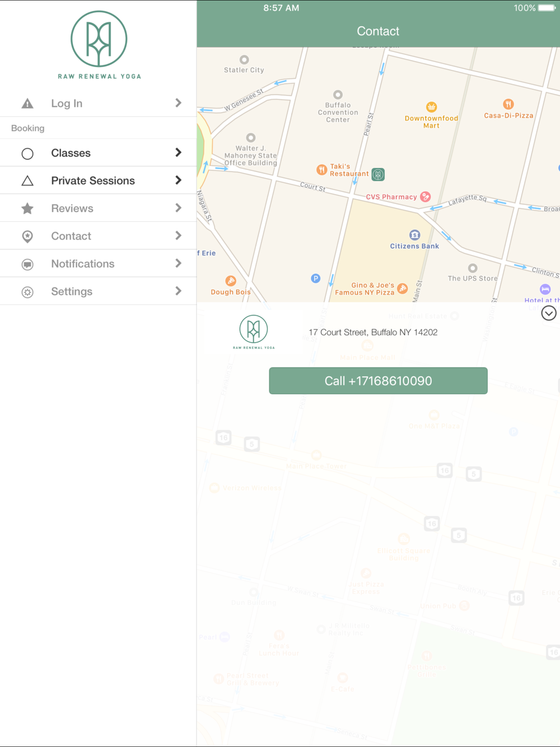Tap the UPS Store map pin

[x=473, y=268]
